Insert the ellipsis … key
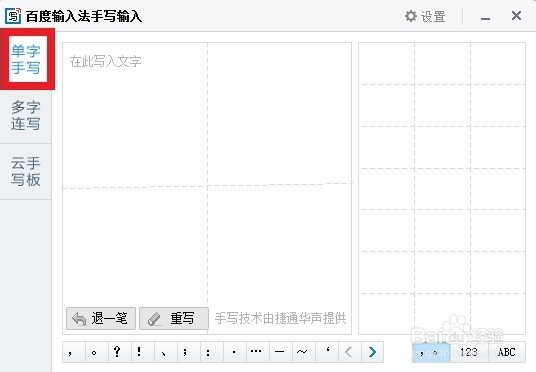The height and width of the screenshot is (372, 536). click(258, 352)
